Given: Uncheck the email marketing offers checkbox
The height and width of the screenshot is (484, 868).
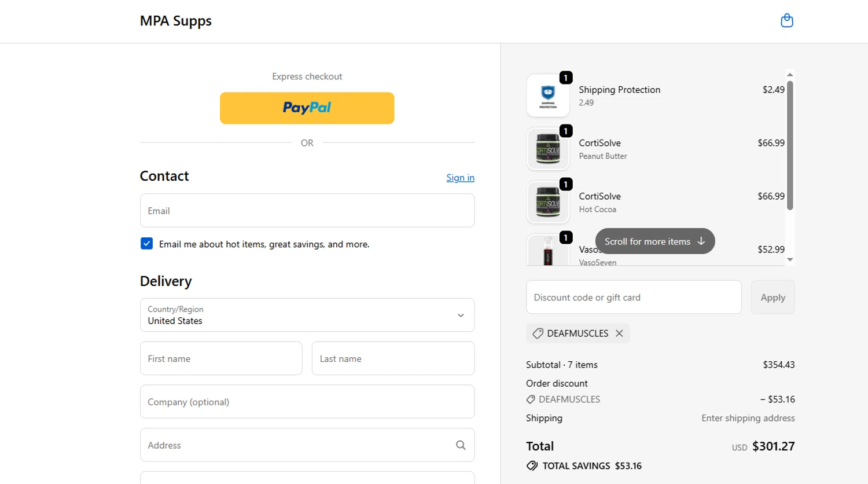Looking at the screenshot, I should 146,244.
